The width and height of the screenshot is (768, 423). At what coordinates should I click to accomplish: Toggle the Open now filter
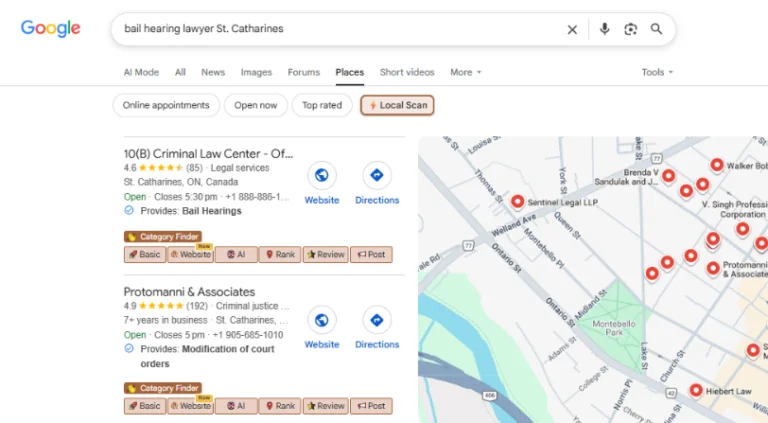click(256, 105)
